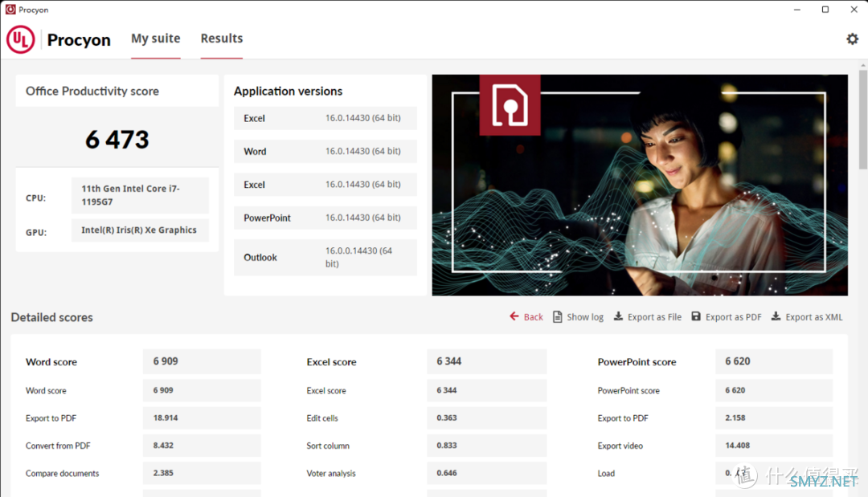Viewport: 868px width, 497px height.
Task: Click the vertical scrollbar thumb
Action: pyautogui.click(x=863, y=119)
